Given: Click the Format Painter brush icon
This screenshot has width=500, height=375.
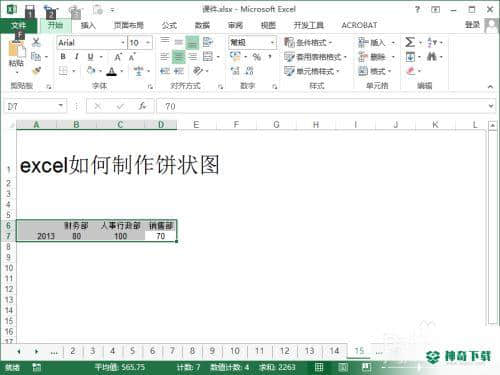Looking at the screenshot, I should (36, 71).
